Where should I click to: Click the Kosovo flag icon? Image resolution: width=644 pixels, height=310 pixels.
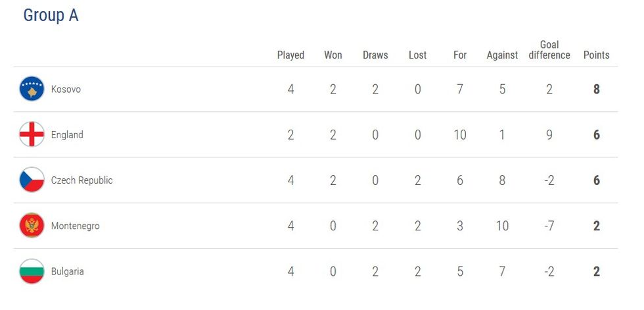coord(32,89)
